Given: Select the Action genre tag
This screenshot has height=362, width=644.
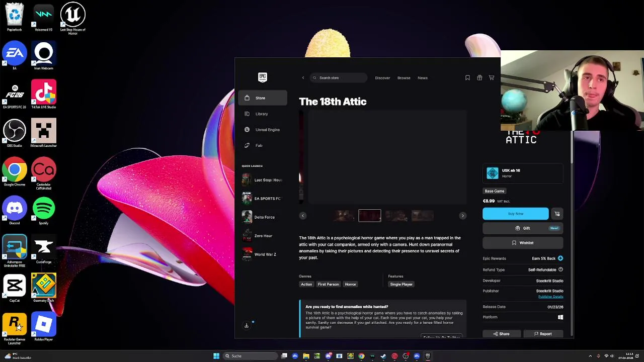Looking at the screenshot, I should (x=306, y=285).
